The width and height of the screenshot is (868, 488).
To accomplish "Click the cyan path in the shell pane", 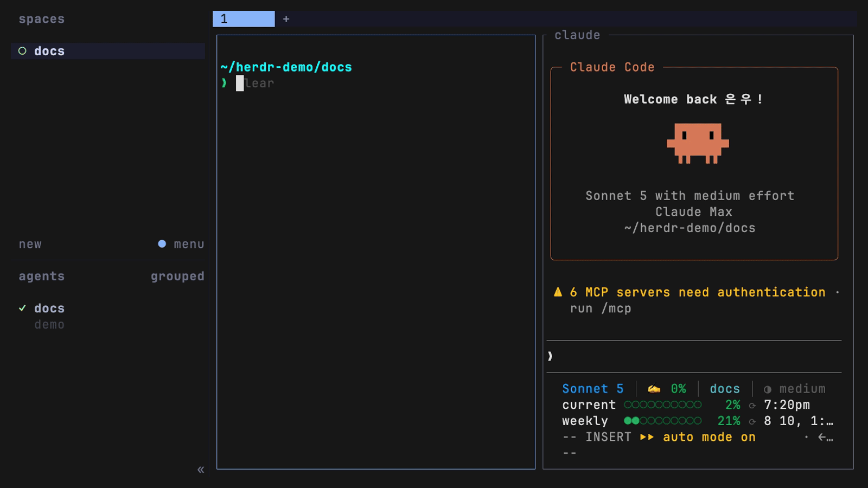I will (x=286, y=67).
